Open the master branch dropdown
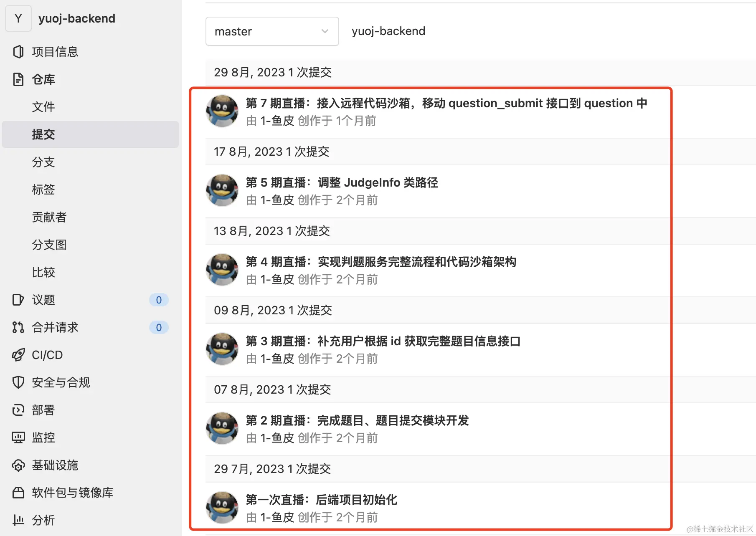The width and height of the screenshot is (756, 536). 272,31
